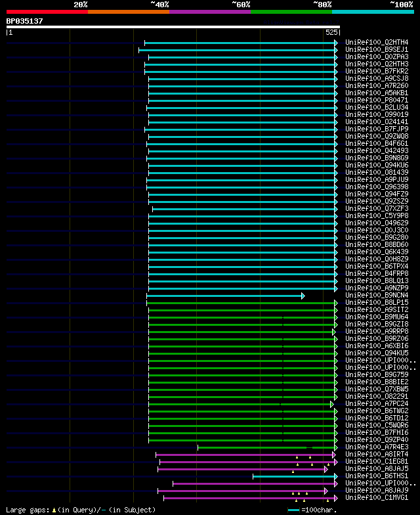This screenshot has height=515, width=420.
Task: Click label UniRef100_B9G759
Action: click(377, 374)
